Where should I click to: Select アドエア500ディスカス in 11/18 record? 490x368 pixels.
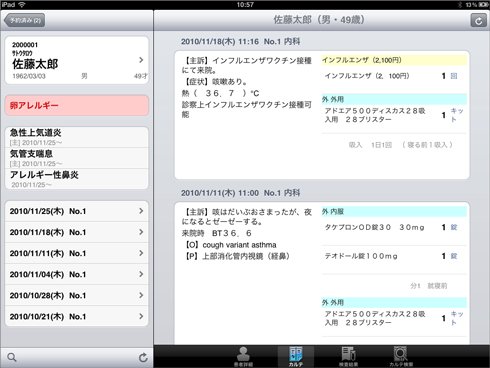[x=394, y=115]
